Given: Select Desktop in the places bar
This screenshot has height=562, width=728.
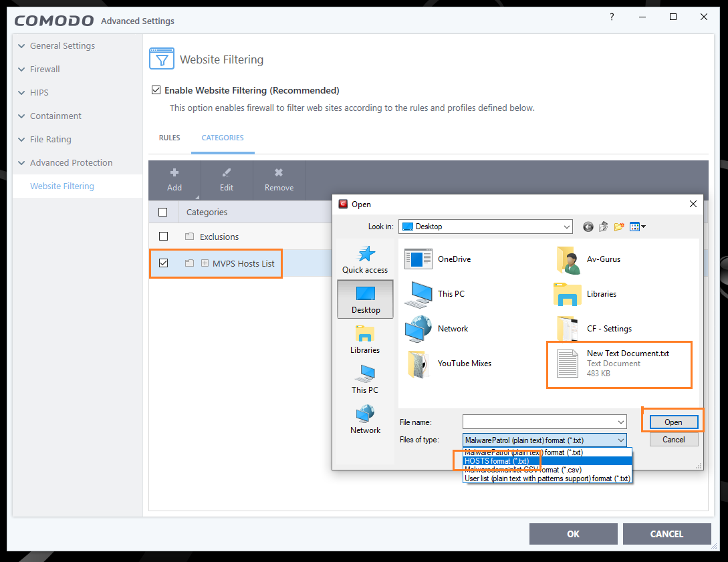Looking at the screenshot, I should click(366, 299).
